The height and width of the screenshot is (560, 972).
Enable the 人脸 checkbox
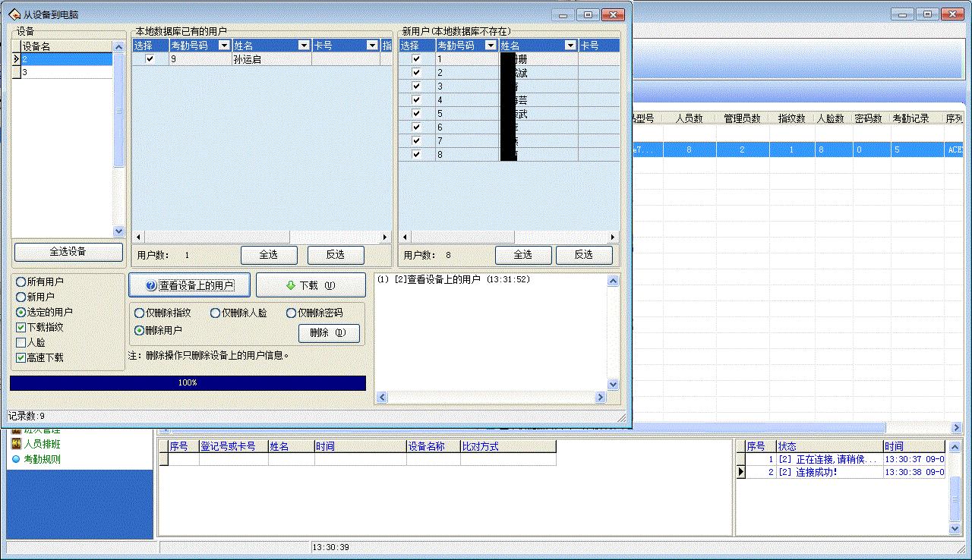pos(21,342)
